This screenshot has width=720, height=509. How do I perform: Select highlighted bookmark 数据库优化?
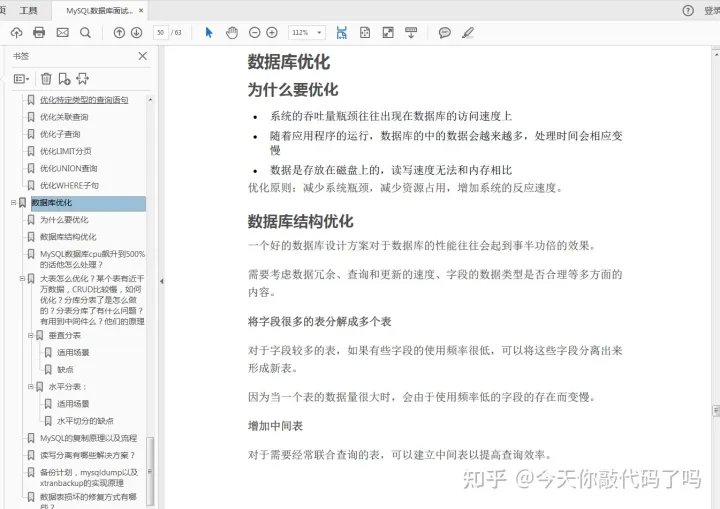click(88, 204)
